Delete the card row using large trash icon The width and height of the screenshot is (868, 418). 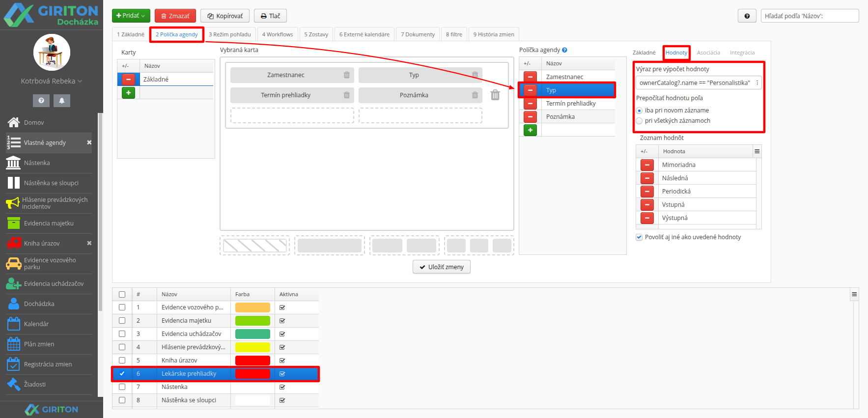pyautogui.click(x=495, y=95)
